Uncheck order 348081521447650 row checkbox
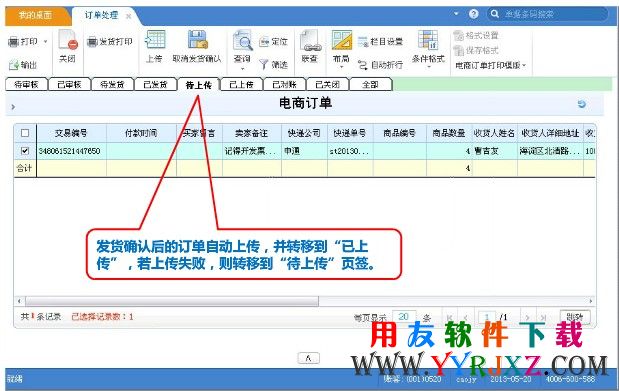Image resolution: width=619 pixels, height=391 pixels. coord(25,151)
